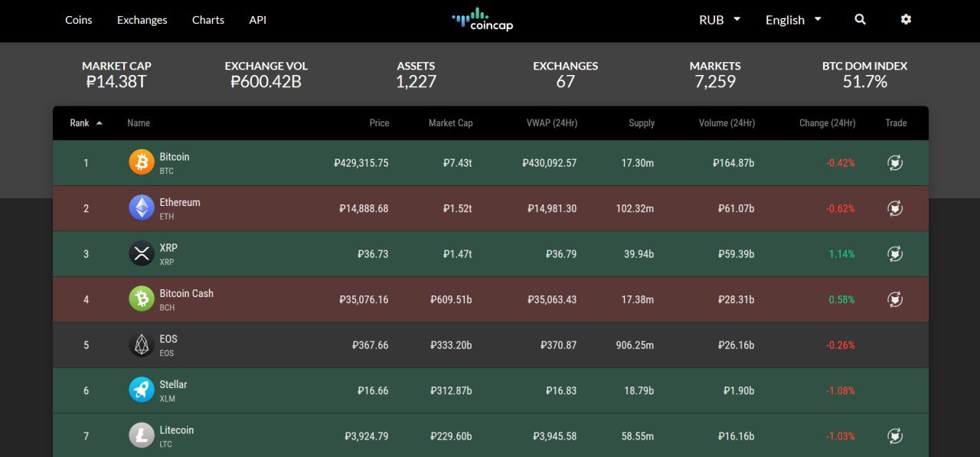Trade Bitcoin Cash via ShapeShift icon
The width and height of the screenshot is (980, 457).
point(895,299)
